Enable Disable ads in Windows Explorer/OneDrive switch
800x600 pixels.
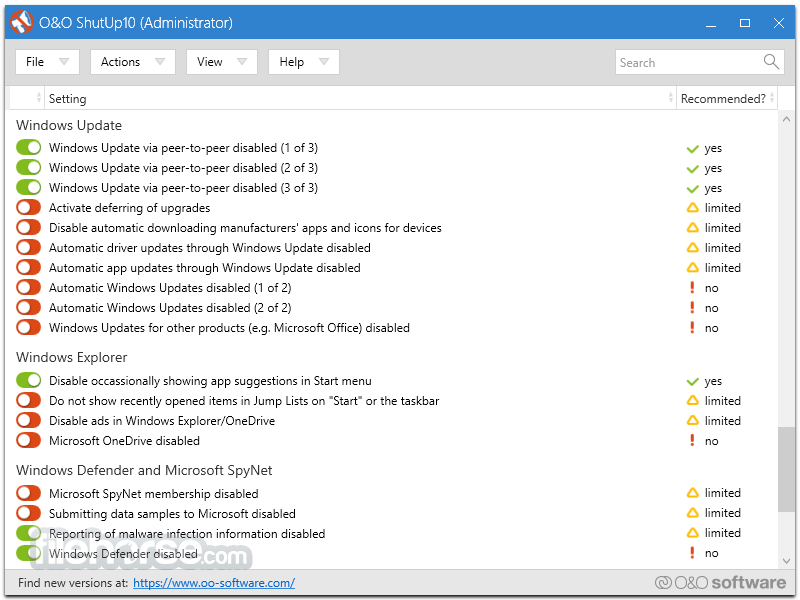click(x=29, y=420)
